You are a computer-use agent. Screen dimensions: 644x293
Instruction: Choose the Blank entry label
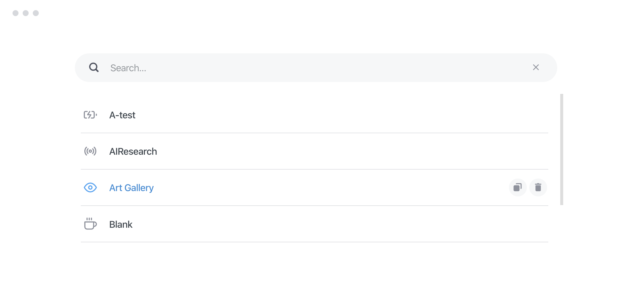coord(121,224)
